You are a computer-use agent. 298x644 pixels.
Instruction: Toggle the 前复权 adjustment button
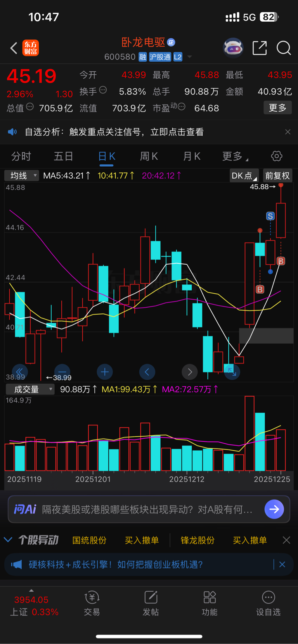click(277, 176)
